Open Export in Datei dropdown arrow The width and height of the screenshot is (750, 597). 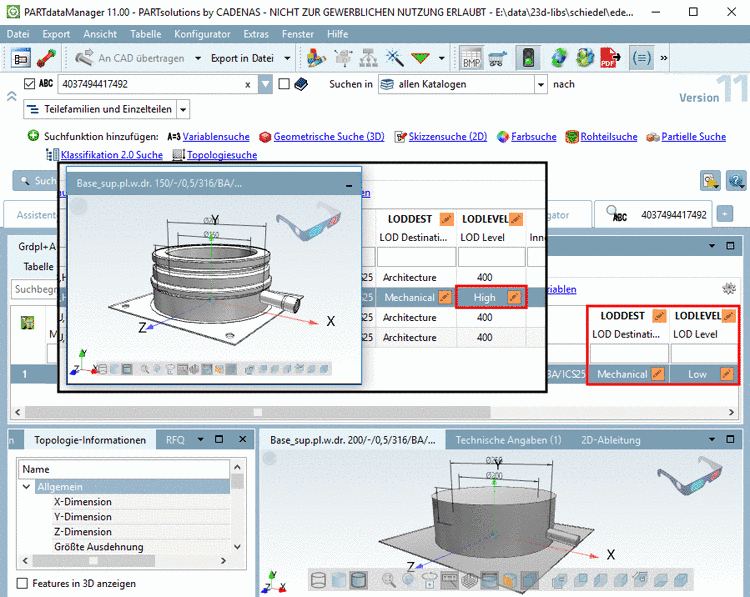[287, 58]
